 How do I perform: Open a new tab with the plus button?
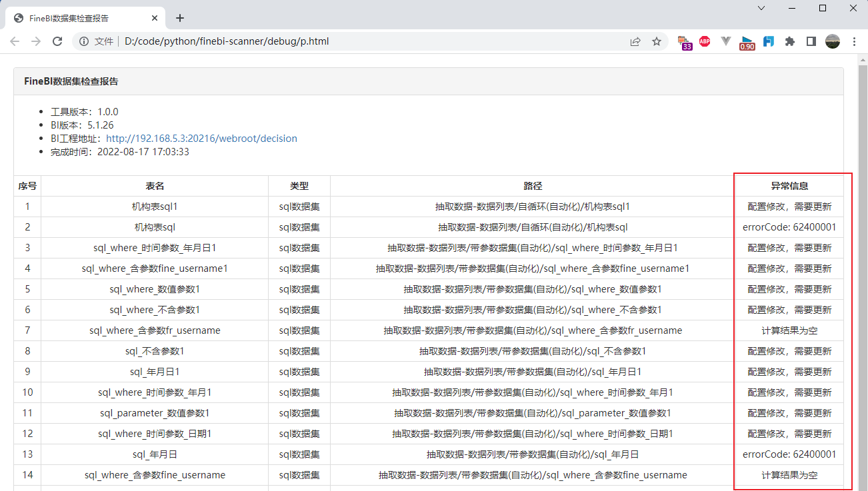(x=179, y=18)
